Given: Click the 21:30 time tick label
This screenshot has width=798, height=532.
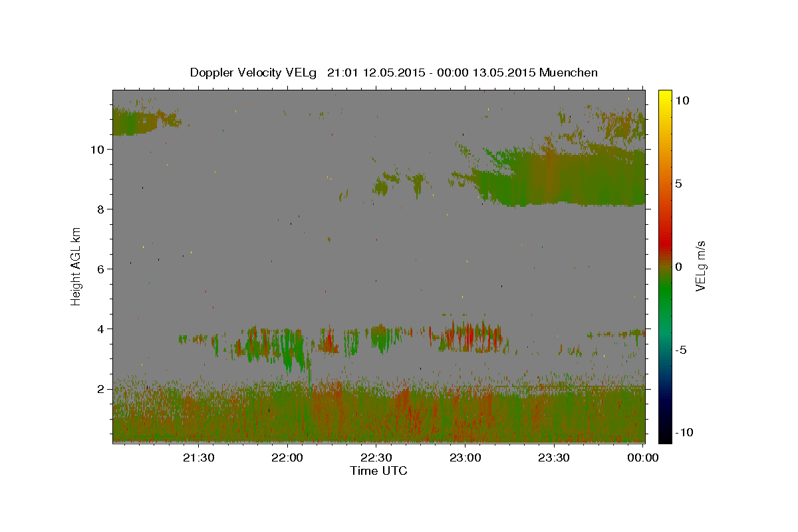Looking at the screenshot, I should (x=199, y=458).
